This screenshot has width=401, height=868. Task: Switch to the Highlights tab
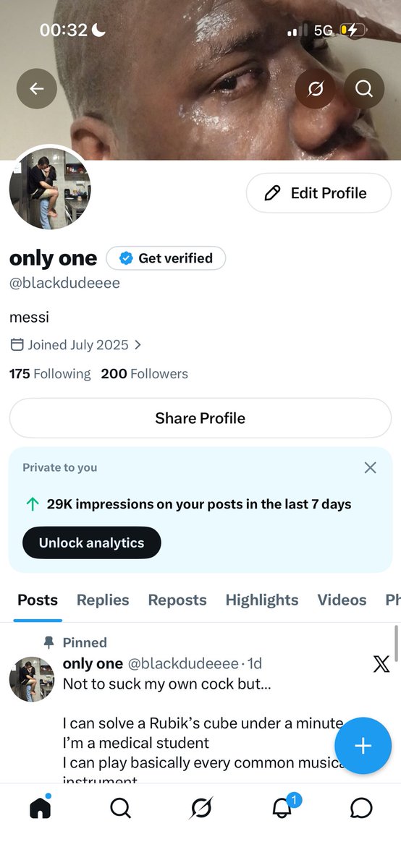[262, 600]
